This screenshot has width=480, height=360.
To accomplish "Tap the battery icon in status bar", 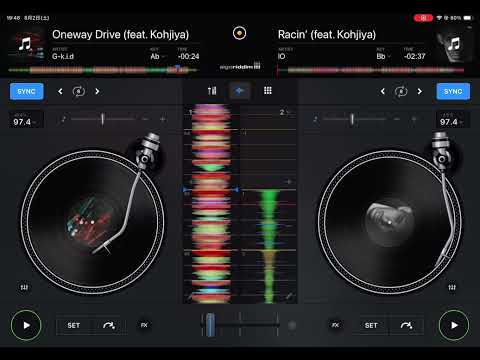I will pos(468,18).
